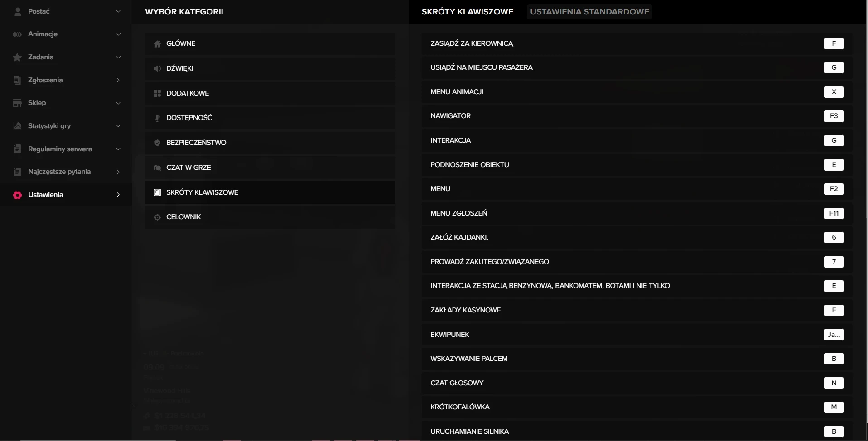Open the Zgłoszenia submenu arrow
Viewport: 868px width, 441px height.
pos(118,80)
